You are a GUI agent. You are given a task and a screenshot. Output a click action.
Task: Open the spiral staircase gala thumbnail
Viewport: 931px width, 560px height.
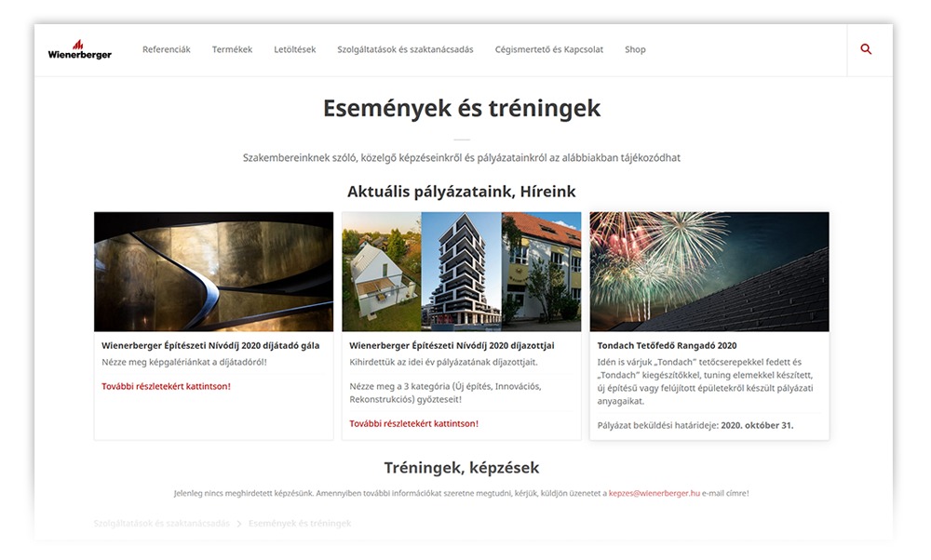pos(214,272)
